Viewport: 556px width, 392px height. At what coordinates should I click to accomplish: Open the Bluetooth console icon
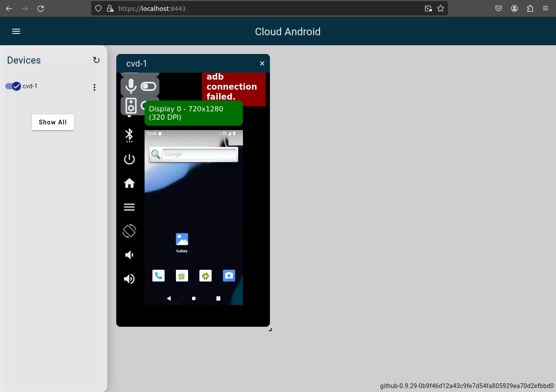coord(129,135)
